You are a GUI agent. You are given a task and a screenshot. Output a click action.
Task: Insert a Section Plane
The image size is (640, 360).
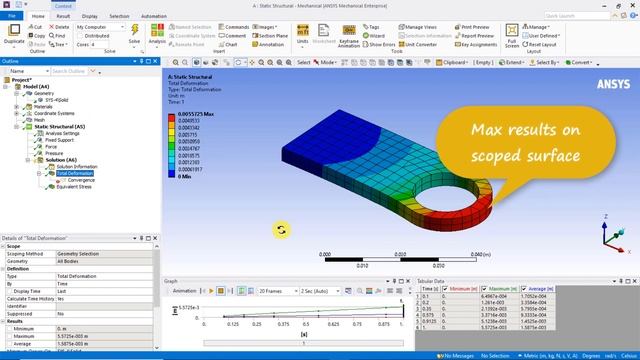coord(270,36)
